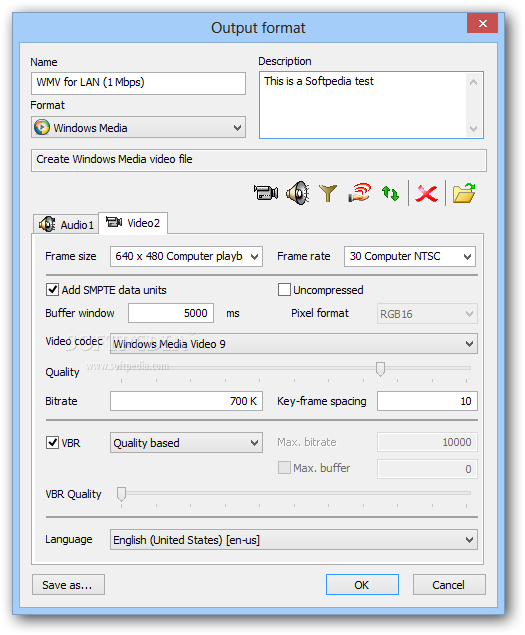Open the Pixel format RGB16 dropdown

click(427, 314)
